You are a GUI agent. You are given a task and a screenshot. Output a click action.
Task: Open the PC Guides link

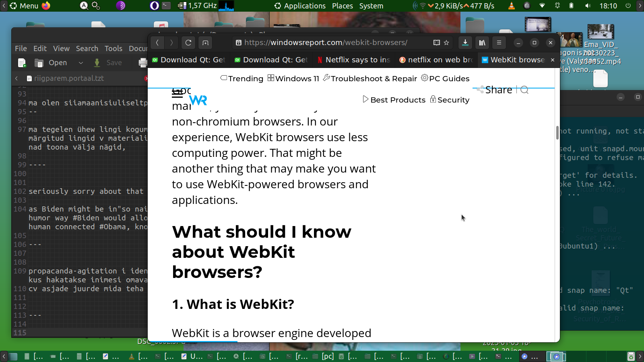(x=446, y=78)
